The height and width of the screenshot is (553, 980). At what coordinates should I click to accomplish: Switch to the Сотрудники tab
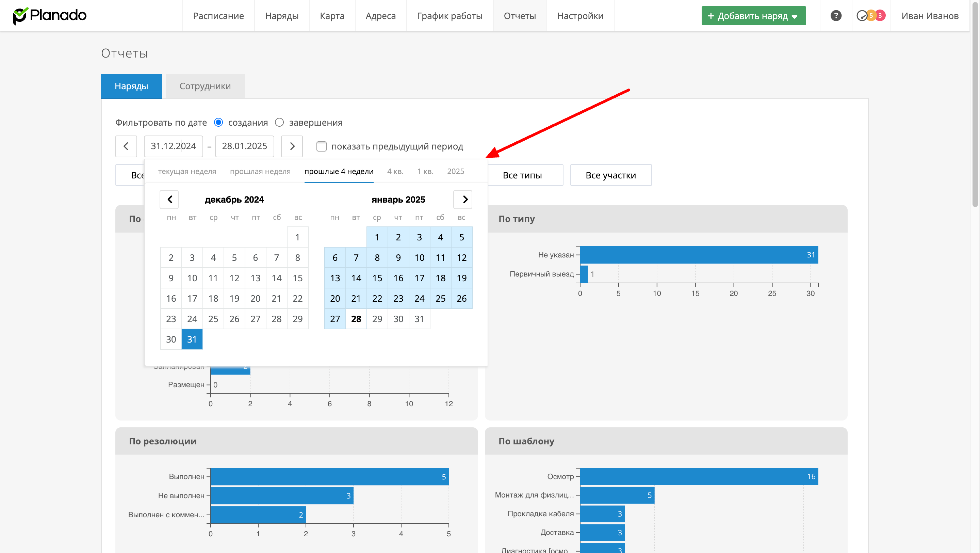pos(205,86)
